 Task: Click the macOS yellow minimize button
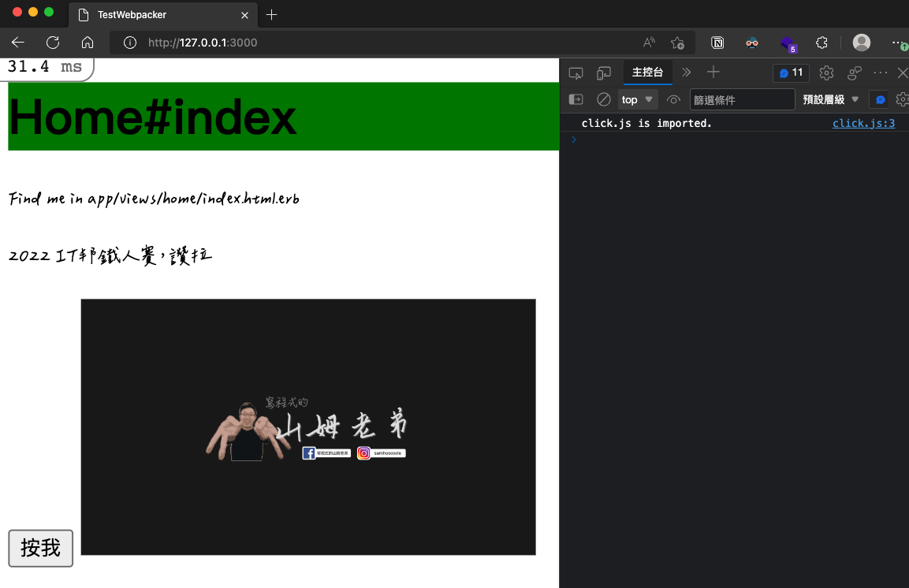[x=33, y=12]
